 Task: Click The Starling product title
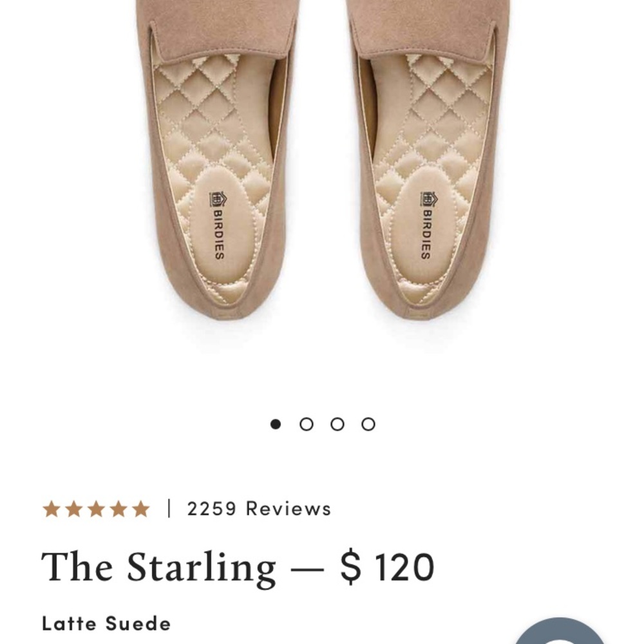158,568
